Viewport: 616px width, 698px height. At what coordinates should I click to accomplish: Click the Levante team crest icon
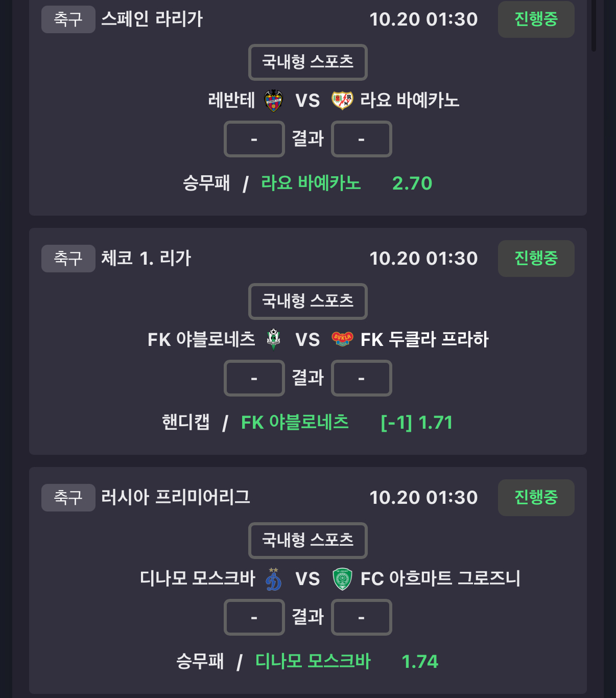[273, 101]
